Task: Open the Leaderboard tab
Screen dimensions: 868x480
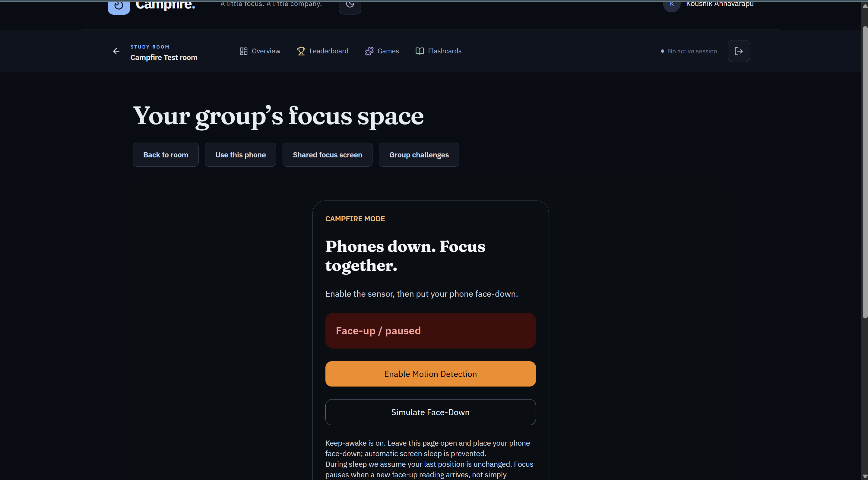Action: pos(322,51)
